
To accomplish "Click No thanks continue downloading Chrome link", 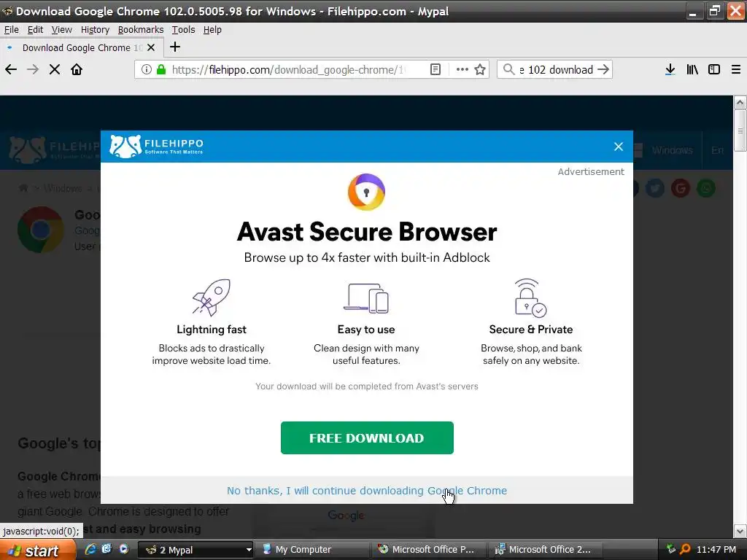I will (367, 491).
